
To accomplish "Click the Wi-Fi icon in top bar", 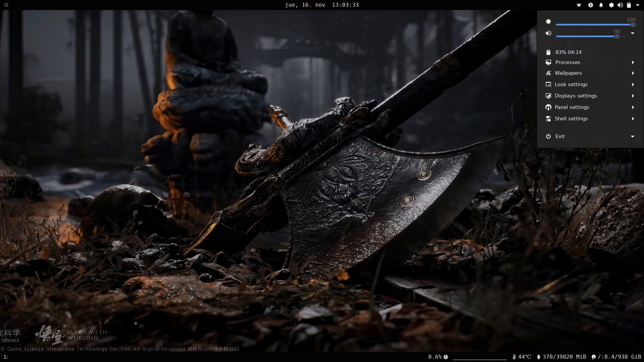I will point(579,5).
